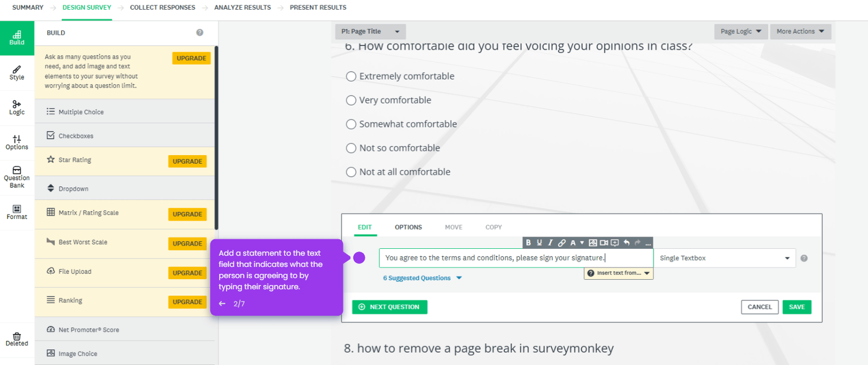The image size is (868, 365).
Task: Open the Style panel in the sidebar
Action: [17, 72]
